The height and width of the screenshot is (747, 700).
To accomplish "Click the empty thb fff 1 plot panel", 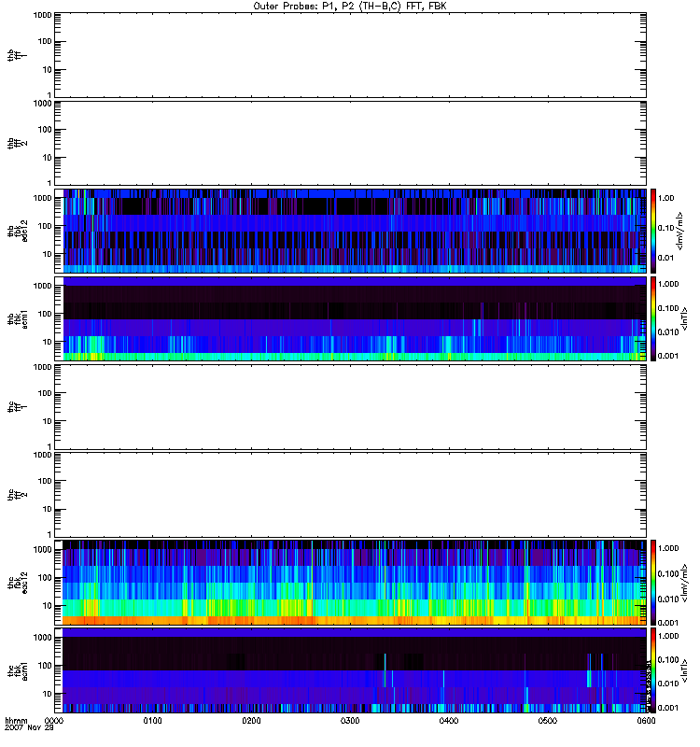I will click(350, 55).
